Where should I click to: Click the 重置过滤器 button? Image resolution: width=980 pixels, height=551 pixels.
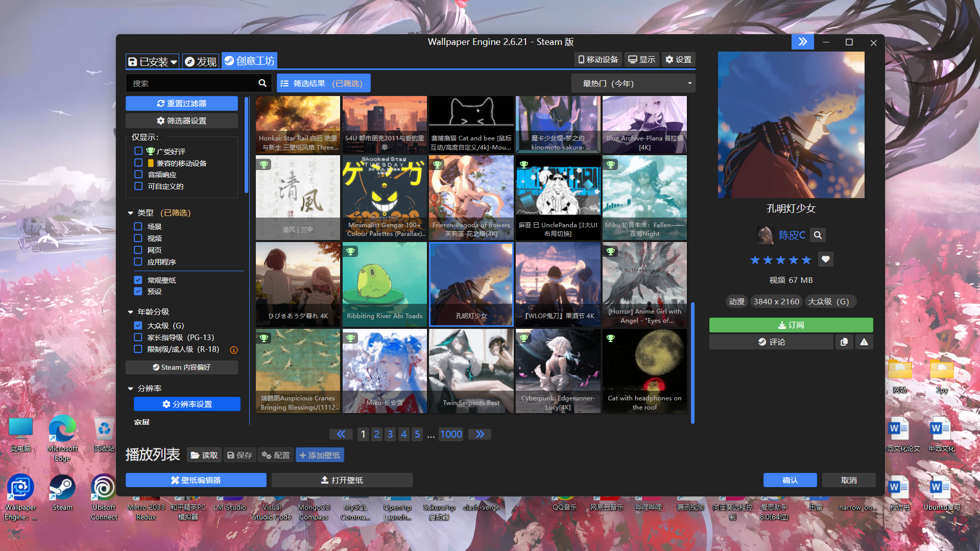click(x=181, y=103)
